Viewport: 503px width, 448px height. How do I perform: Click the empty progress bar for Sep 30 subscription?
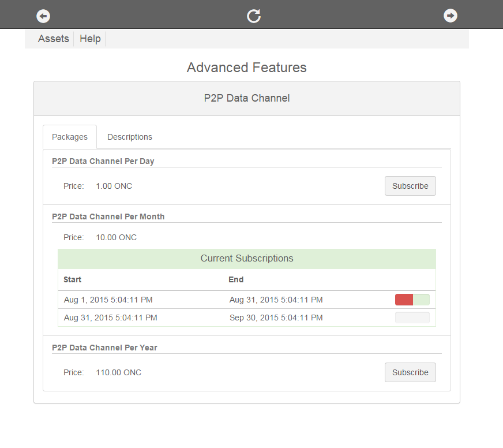(412, 318)
